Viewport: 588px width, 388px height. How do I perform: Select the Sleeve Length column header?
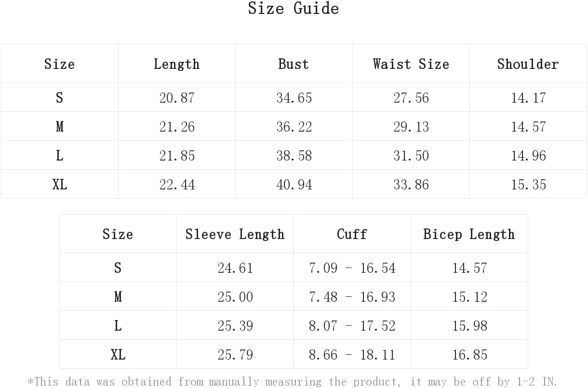click(x=235, y=234)
